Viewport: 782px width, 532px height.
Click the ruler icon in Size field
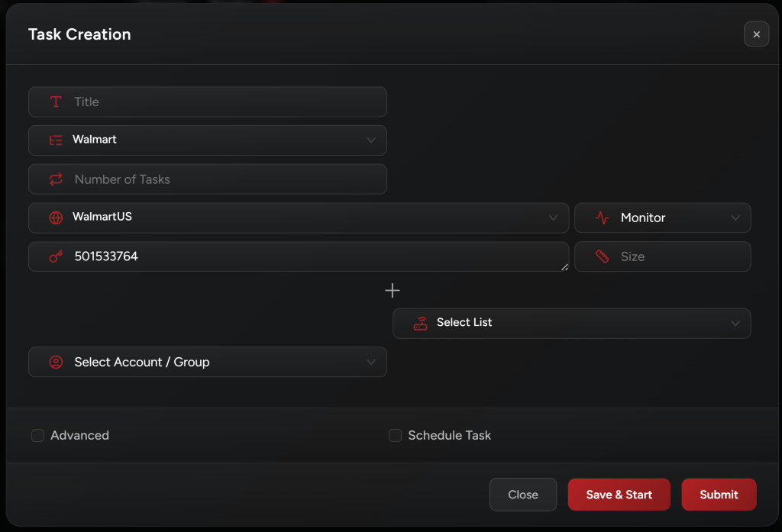pos(602,256)
